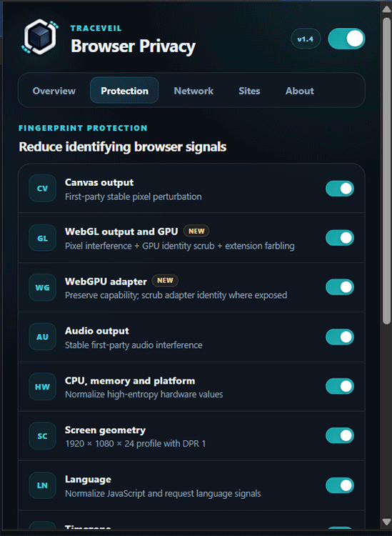Screen dimensions: 392x536
Task: Toggle the WebGPU adapter switch
Action: (x=340, y=287)
